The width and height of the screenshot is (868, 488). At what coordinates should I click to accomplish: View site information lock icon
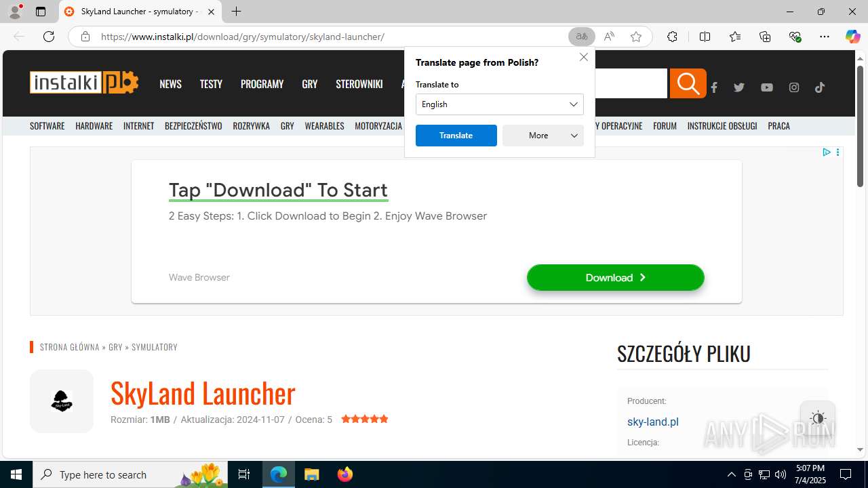[x=85, y=37]
